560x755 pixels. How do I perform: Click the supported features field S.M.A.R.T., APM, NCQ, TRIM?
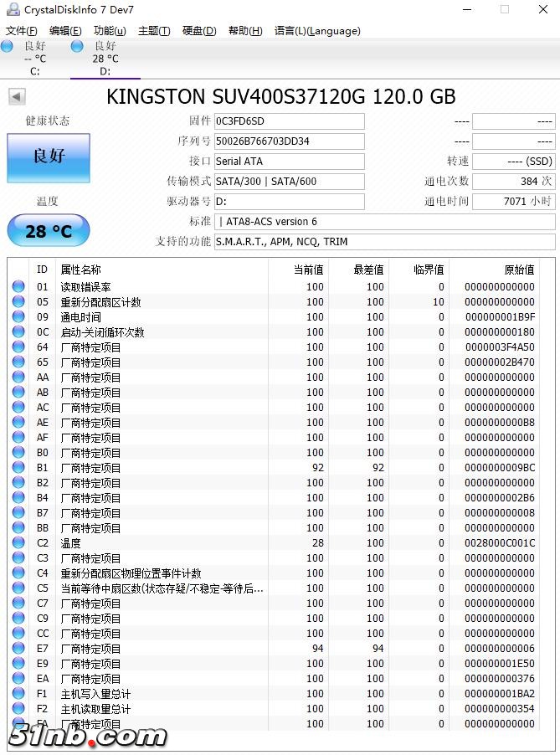coord(384,242)
